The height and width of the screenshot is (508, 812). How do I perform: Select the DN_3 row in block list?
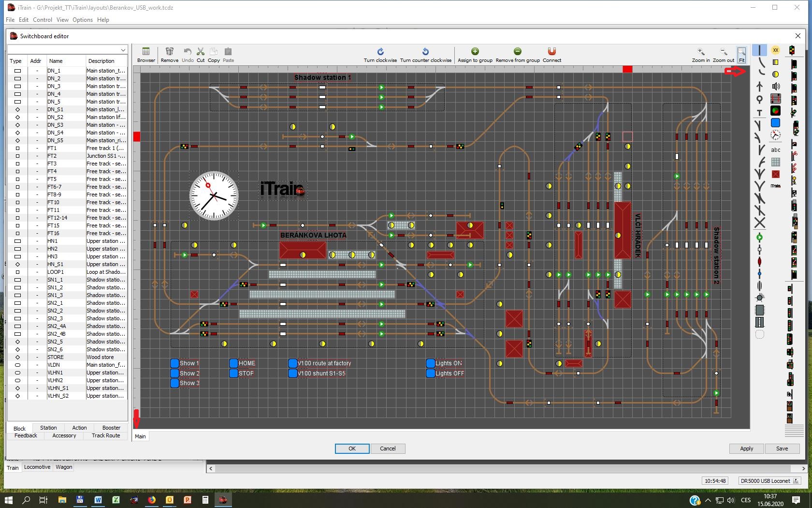pos(54,86)
